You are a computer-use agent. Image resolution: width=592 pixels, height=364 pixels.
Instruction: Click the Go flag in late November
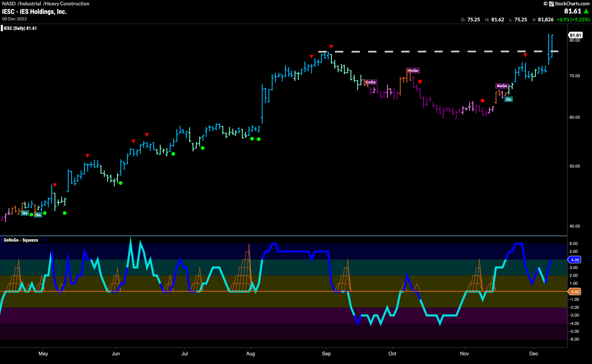(x=509, y=99)
